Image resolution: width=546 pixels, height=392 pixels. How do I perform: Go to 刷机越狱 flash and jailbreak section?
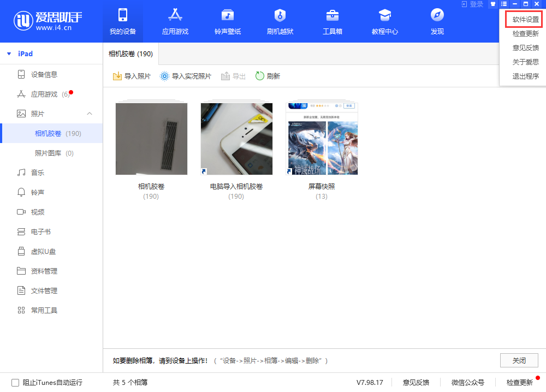pyautogui.click(x=280, y=15)
